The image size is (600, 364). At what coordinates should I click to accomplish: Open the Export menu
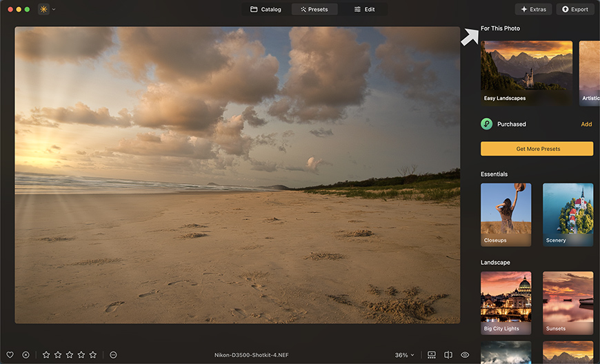574,10
